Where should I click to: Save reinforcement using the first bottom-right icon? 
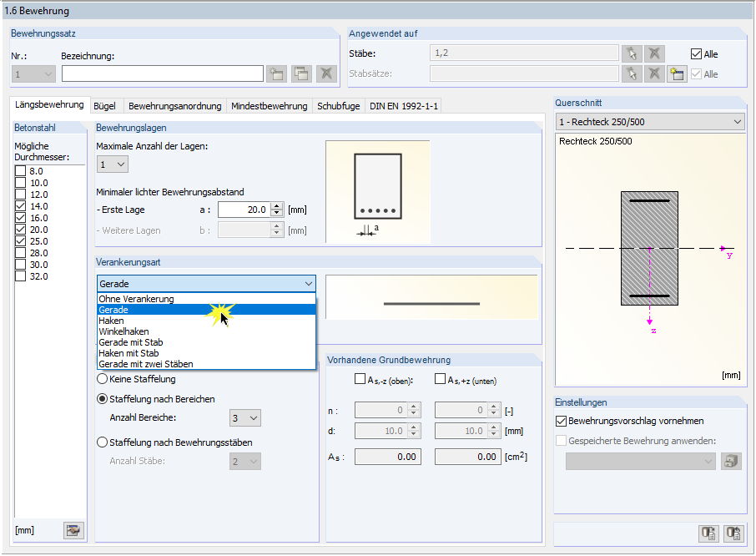[708, 533]
